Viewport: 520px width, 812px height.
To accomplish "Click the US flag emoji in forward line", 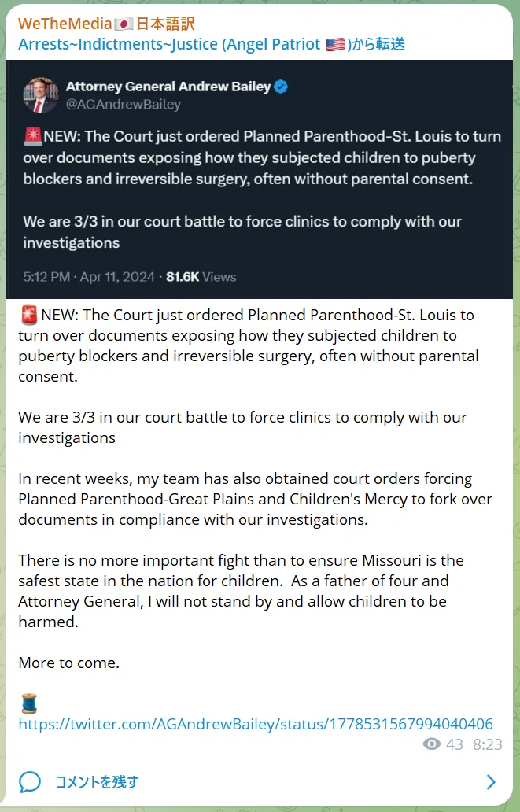I will tap(336, 45).
